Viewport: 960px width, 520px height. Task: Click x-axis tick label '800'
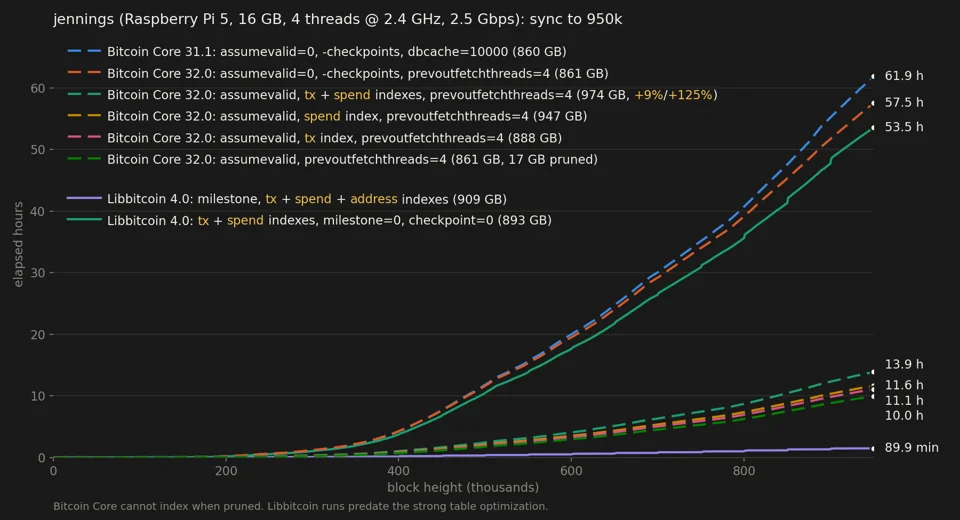[744, 471]
